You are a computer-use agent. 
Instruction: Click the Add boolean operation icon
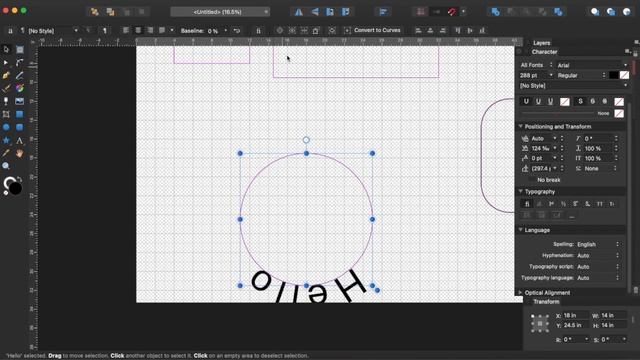(x=496, y=12)
